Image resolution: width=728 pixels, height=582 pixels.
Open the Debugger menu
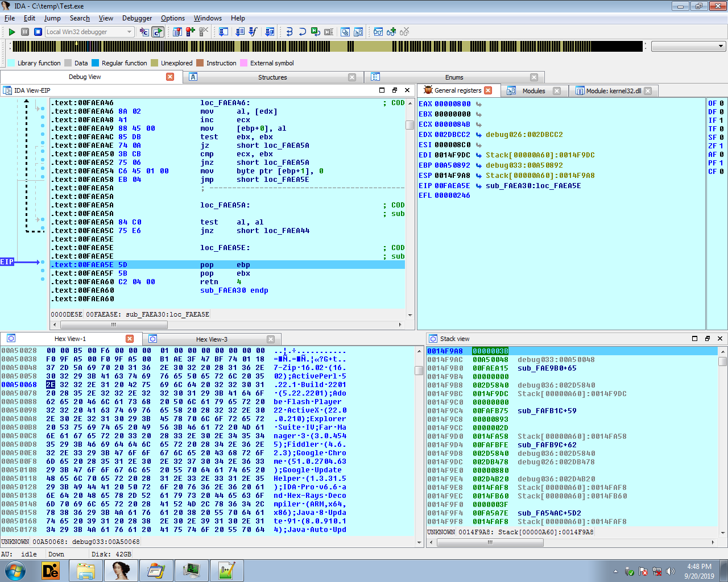[x=137, y=18]
